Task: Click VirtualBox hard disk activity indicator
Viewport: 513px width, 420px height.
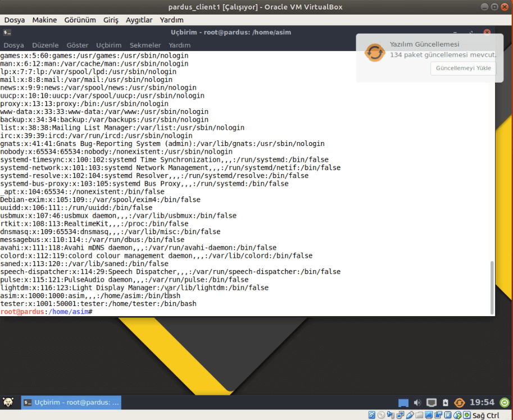Action: pyautogui.click(x=371, y=415)
